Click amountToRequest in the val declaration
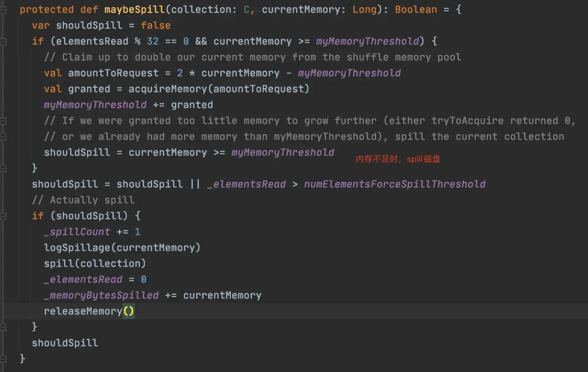This screenshot has width=588, height=372. (113, 73)
